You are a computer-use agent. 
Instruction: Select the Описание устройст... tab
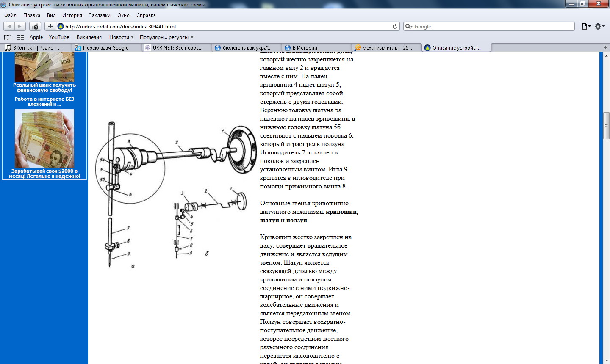[x=457, y=48]
